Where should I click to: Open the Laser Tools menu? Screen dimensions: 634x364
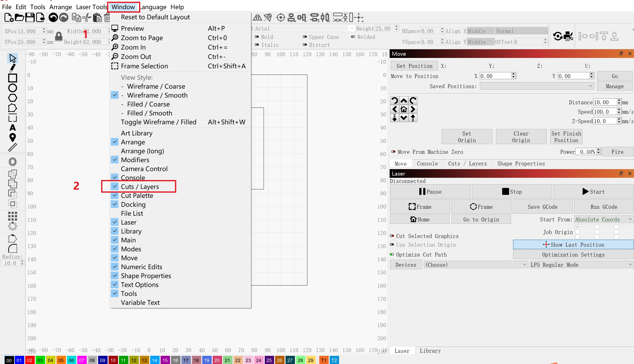tap(91, 7)
